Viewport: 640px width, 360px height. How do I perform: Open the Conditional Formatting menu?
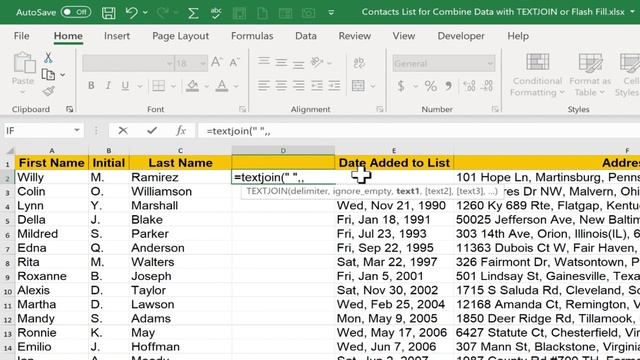[537, 75]
